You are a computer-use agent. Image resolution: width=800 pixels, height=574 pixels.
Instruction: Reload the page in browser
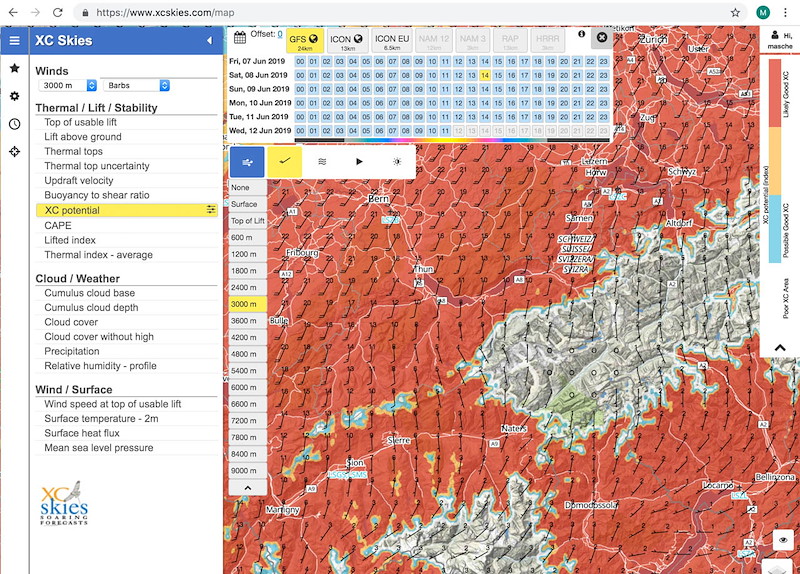[58, 12]
